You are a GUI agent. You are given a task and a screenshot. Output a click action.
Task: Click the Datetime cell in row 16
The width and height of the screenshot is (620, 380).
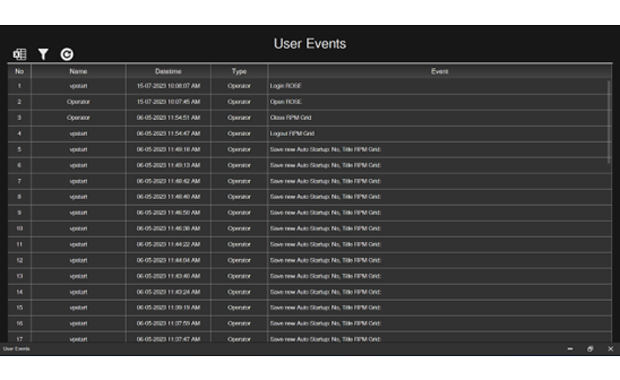pyautogui.click(x=168, y=323)
